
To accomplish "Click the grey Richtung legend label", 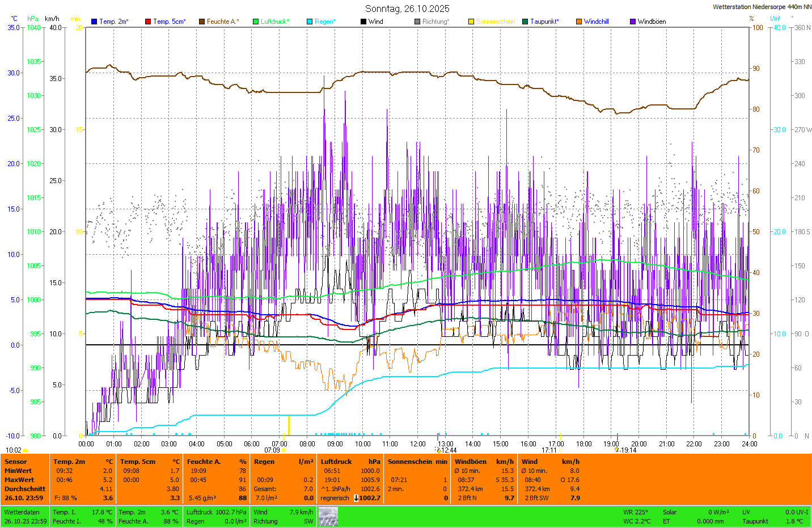I will pyautogui.click(x=435, y=22).
